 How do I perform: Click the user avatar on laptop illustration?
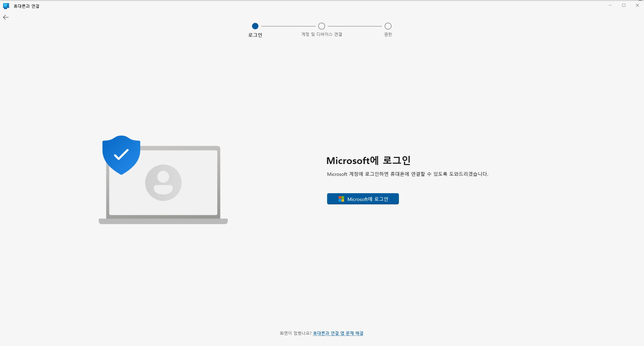click(163, 183)
